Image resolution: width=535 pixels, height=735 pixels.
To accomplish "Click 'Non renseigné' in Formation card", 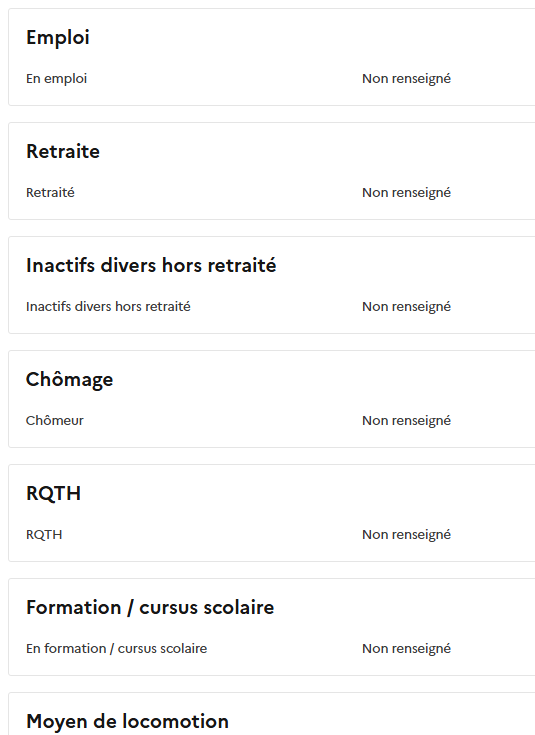I will tap(406, 648).
